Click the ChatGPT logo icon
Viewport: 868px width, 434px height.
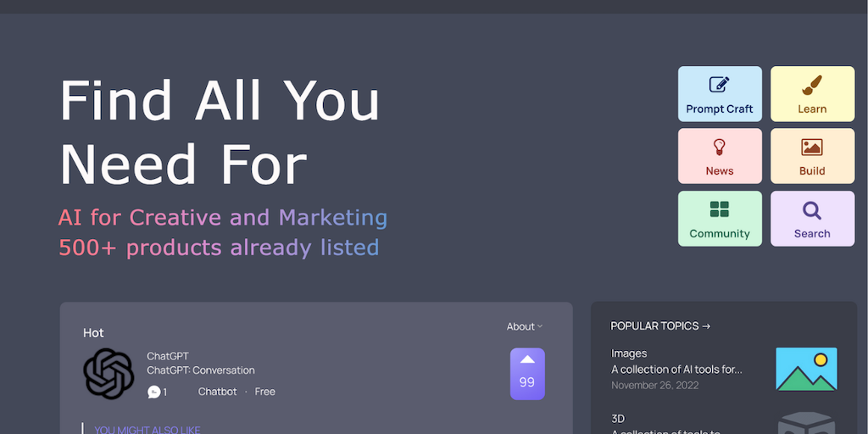tap(108, 374)
